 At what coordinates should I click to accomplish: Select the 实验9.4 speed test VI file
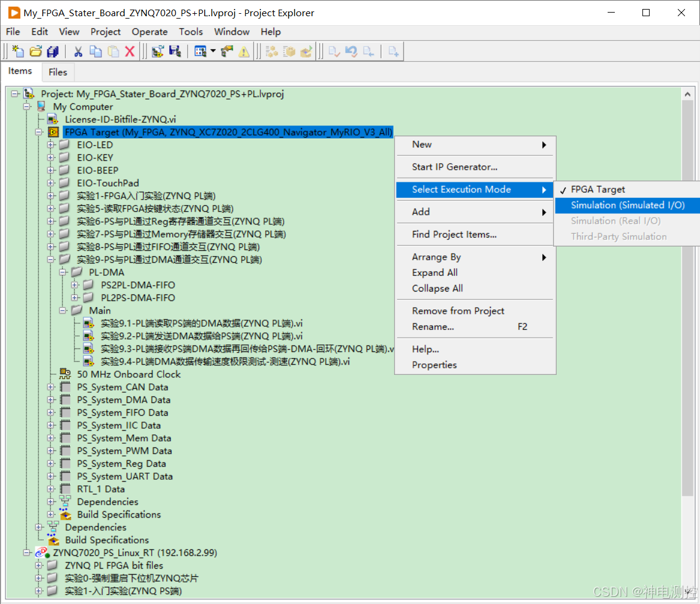point(225,361)
